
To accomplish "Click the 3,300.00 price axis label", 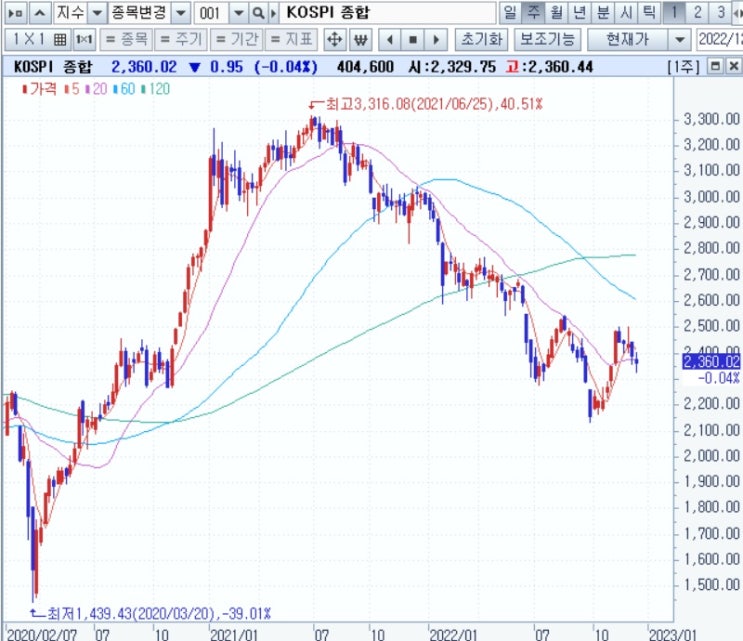I will tap(711, 118).
